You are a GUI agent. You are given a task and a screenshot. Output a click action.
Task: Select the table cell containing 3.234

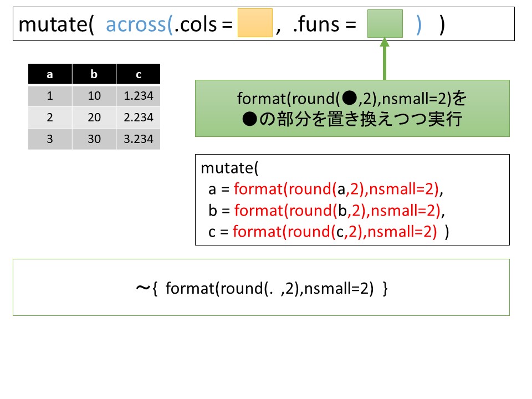click(x=138, y=139)
